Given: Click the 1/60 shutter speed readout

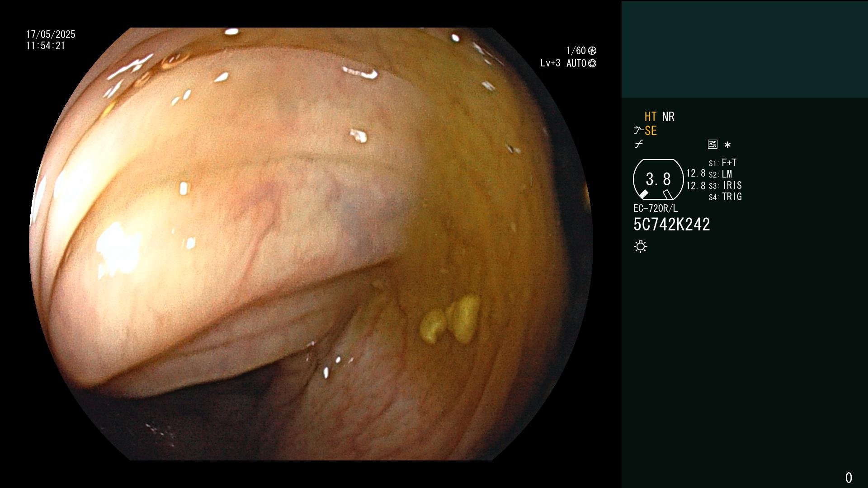Looking at the screenshot, I should (x=576, y=51).
